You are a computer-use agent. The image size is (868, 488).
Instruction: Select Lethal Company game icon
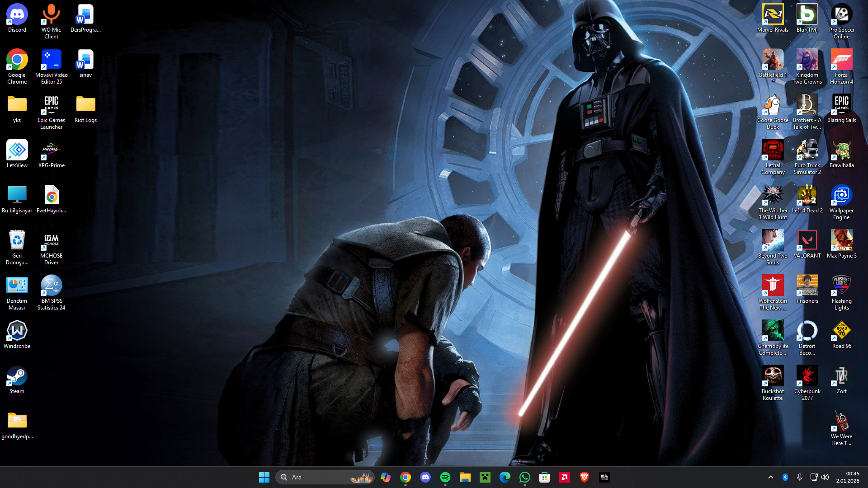pos(773,157)
